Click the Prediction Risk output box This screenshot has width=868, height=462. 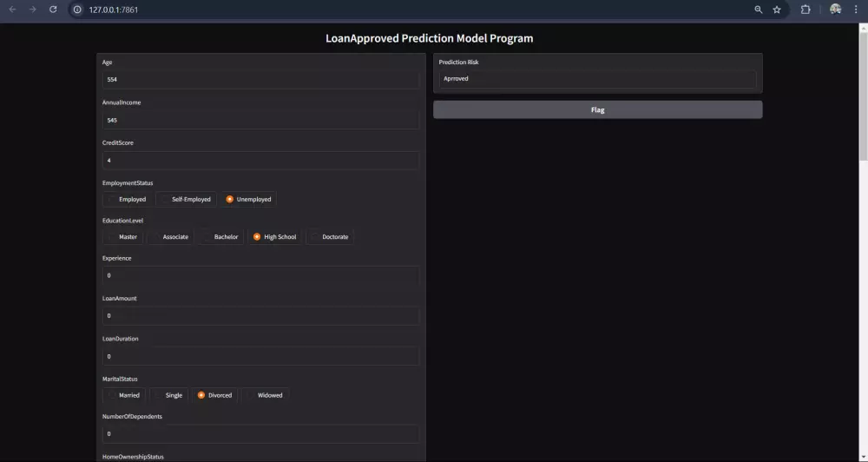point(598,79)
